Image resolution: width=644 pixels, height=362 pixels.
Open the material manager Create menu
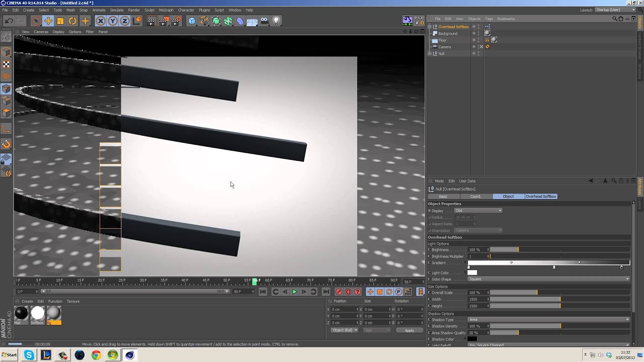click(27, 301)
